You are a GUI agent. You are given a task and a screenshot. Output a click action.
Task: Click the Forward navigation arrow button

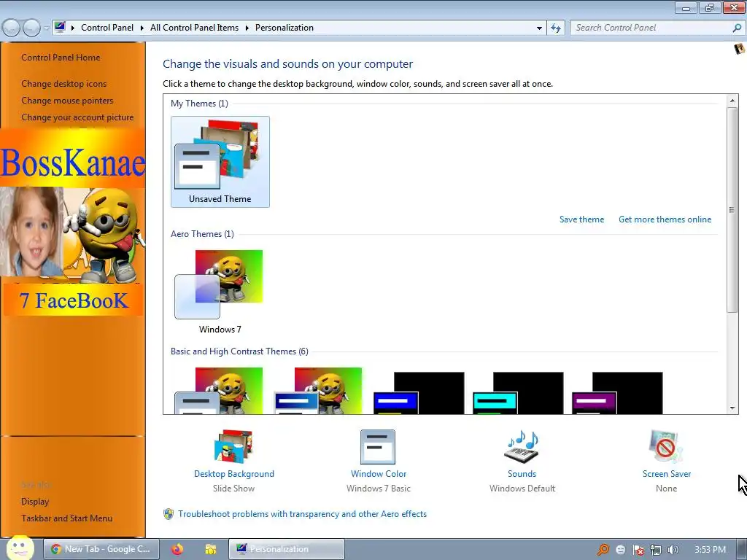tap(31, 28)
